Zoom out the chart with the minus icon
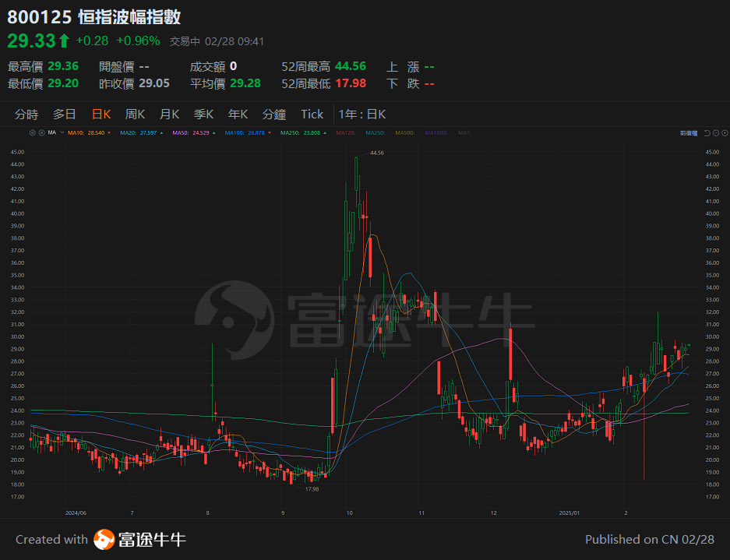The image size is (730, 560). tap(716, 133)
